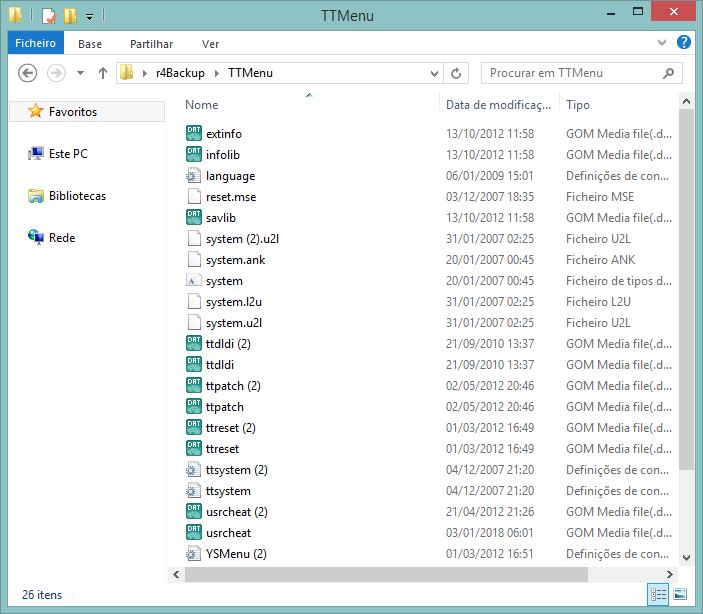Select the ttsystem (2) file name
The image size is (703, 614).
pos(236,470)
